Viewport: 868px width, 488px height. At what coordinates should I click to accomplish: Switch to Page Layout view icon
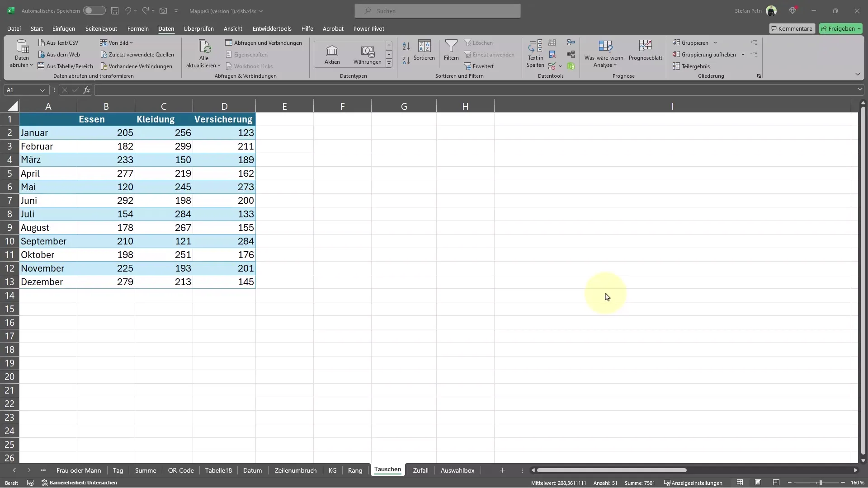(x=758, y=483)
